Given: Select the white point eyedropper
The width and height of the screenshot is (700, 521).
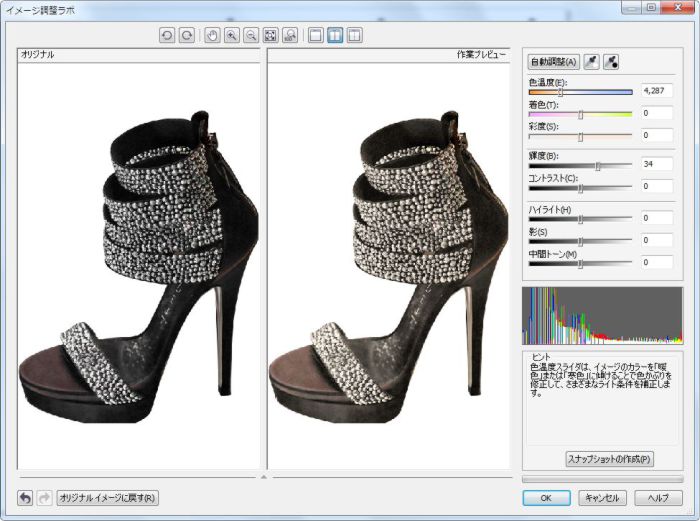Looking at the screenshot, I should 591,62.
